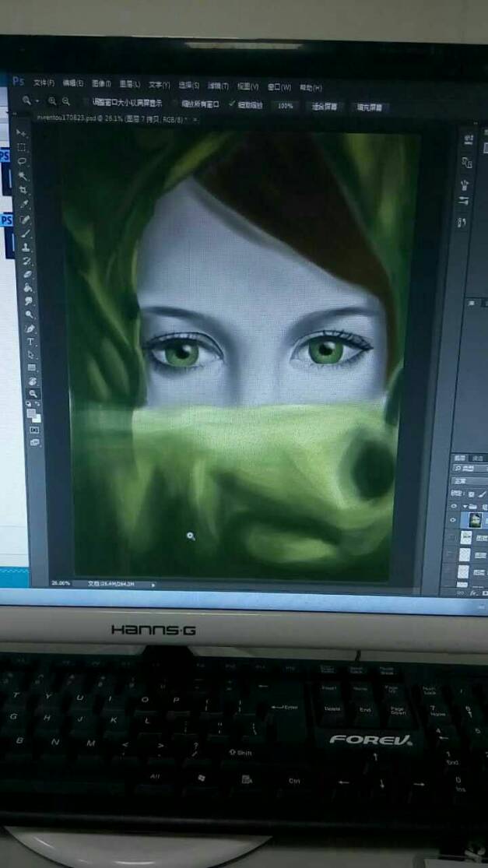The height and width of the screenshot is (868, 488).
Task: Open the 正常 blend mode dropdown
Action: pyautogui.click(x=470, y=480)
